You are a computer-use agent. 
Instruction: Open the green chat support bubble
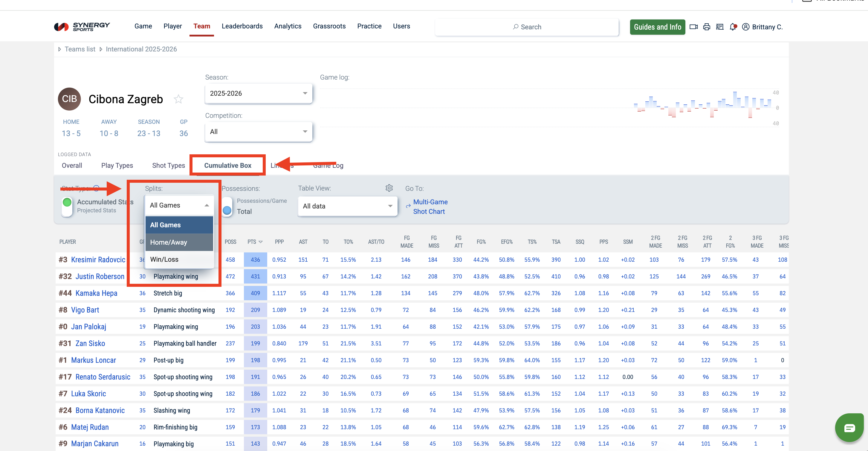tap(849, 427)
